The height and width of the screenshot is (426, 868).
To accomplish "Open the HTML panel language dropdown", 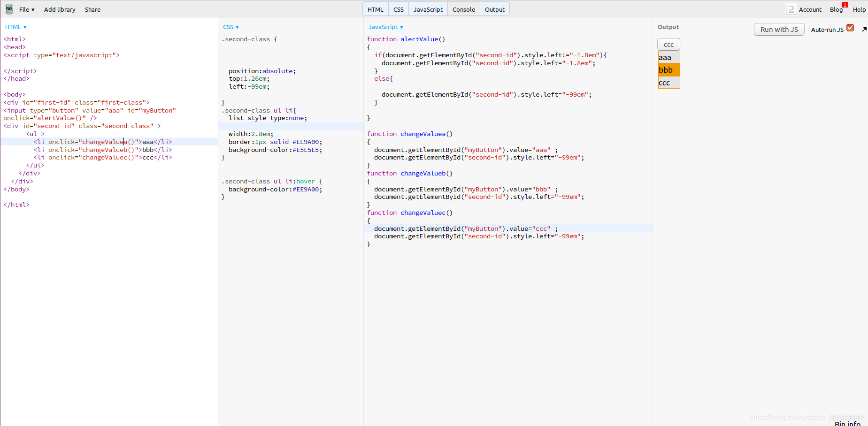I will [16, 27].
